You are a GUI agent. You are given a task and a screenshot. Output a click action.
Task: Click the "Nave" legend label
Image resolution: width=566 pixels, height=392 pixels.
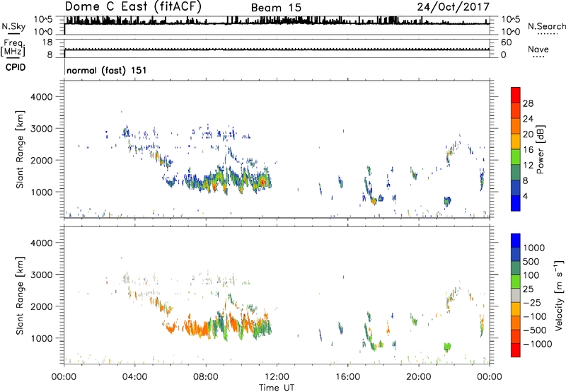coord(538,50)
